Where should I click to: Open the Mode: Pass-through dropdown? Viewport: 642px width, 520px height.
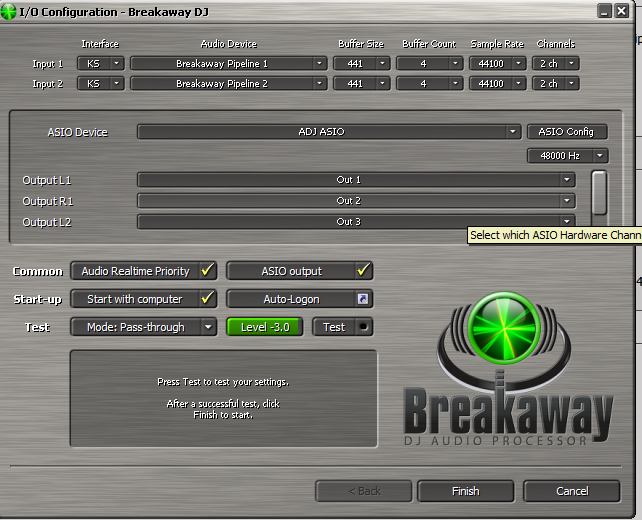(144, 327)
